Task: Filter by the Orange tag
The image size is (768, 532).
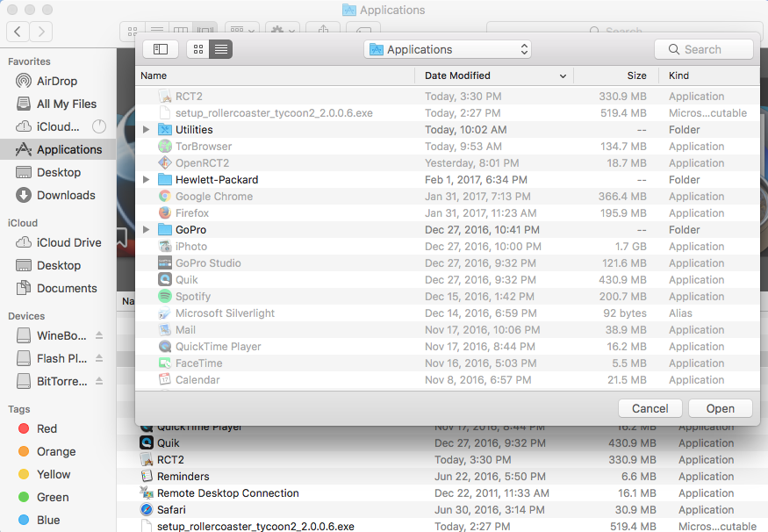Action: click(x=58, y=451)
